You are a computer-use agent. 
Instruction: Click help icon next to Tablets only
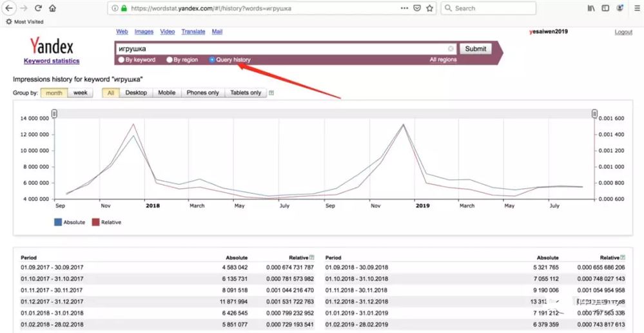coord(271,93)
